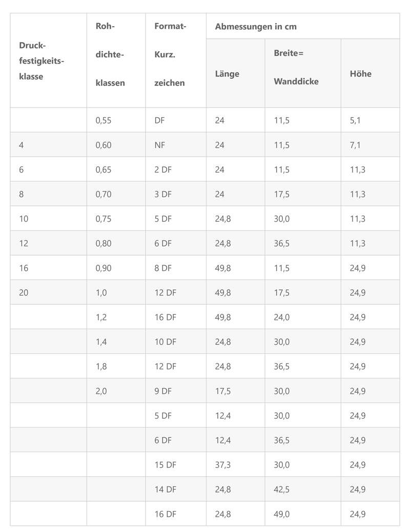Select the height value 5,1
This screenshot has width=410, height=532.
coord(356,120)
